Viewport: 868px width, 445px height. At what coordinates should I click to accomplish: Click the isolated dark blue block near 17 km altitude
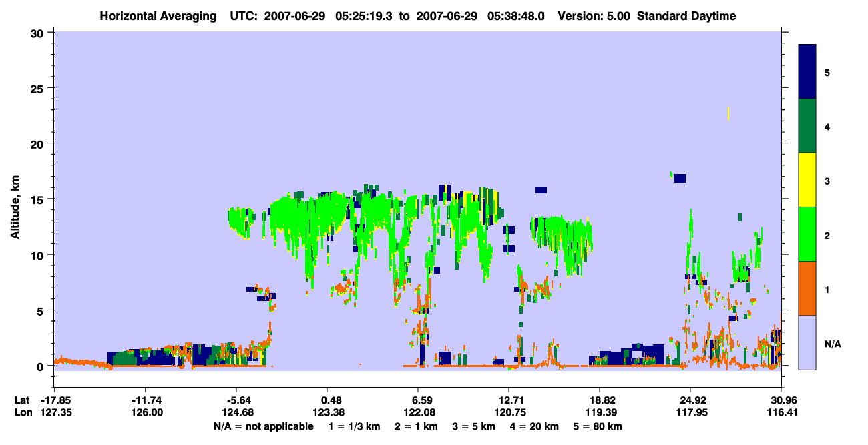pos(680,178)
